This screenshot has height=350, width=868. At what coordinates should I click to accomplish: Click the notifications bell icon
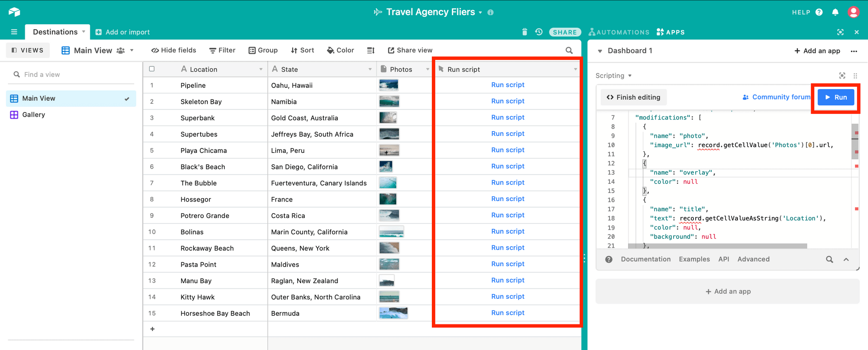(835, 12)
